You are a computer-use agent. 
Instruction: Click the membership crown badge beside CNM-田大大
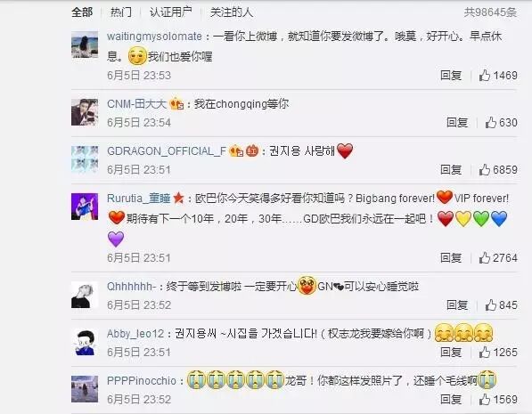[x=176, y=104]
